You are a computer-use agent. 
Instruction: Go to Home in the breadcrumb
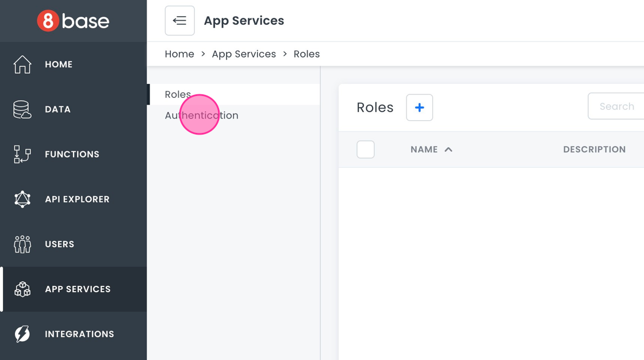(x=179, y=54)
